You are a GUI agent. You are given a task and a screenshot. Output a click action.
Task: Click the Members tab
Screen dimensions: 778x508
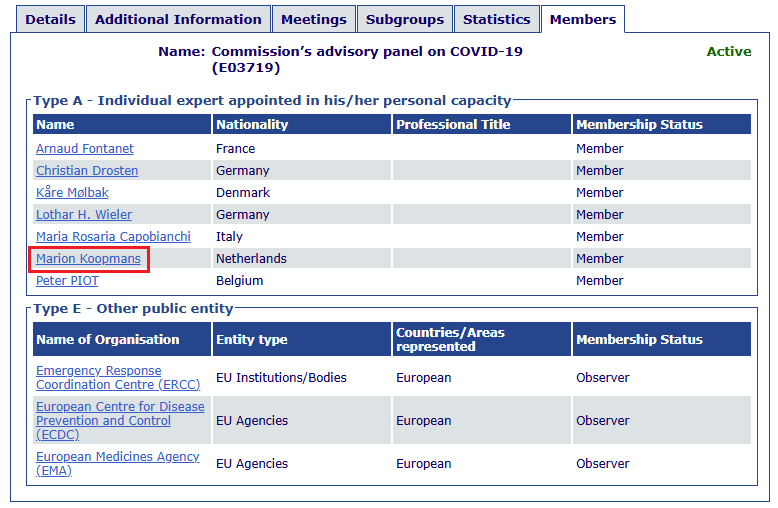(x=583, y=19)
